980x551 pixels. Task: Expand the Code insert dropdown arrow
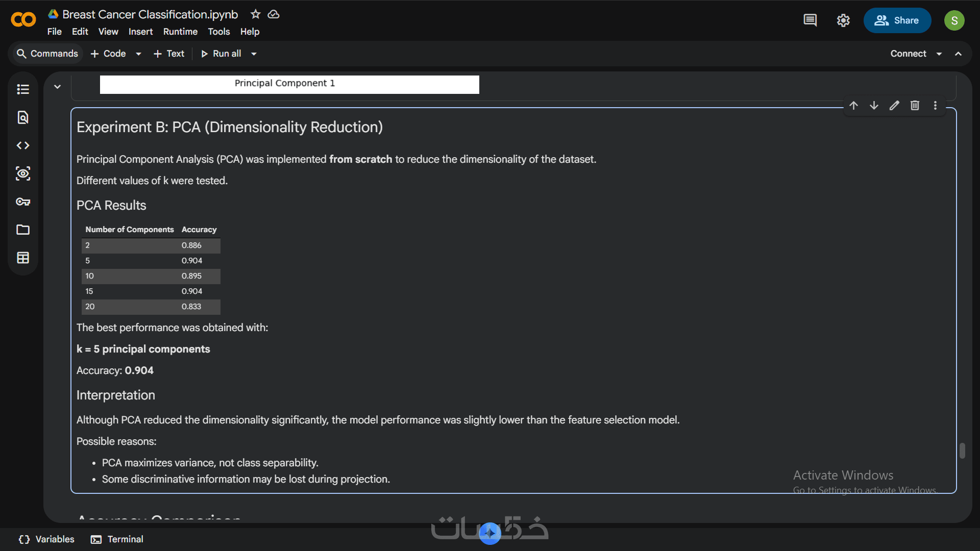(x=138, y=54)
